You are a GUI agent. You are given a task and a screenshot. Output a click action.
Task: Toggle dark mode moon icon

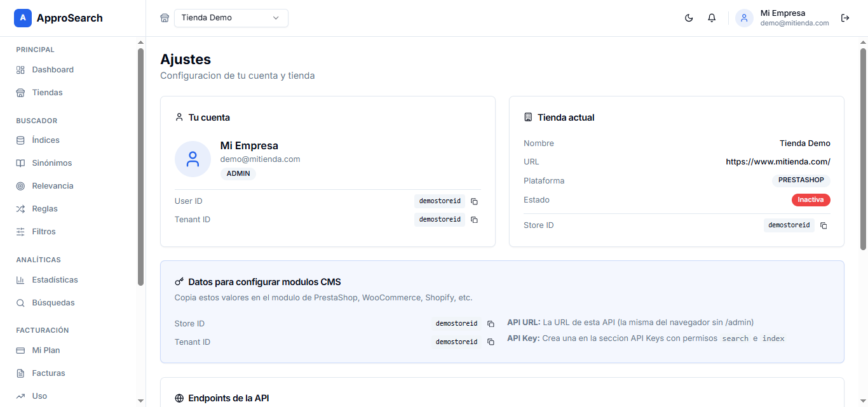pyautogui.click(x=689, y=18)
